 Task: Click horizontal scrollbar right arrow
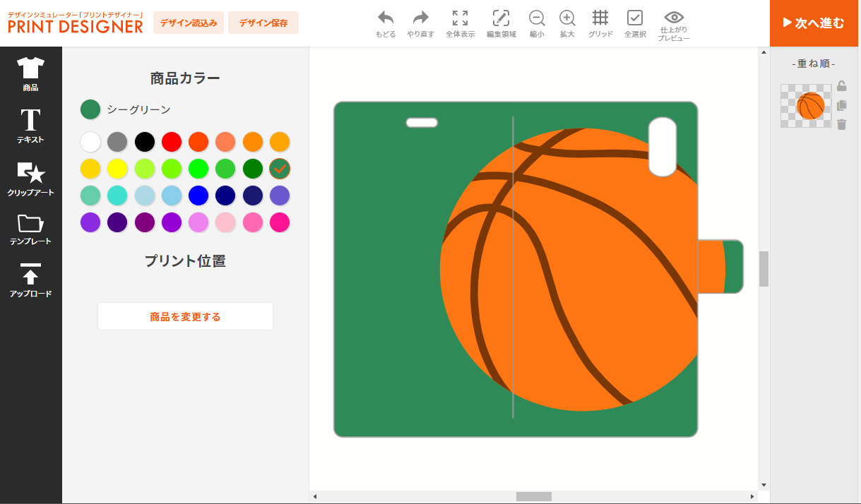[x=752, y=497]
